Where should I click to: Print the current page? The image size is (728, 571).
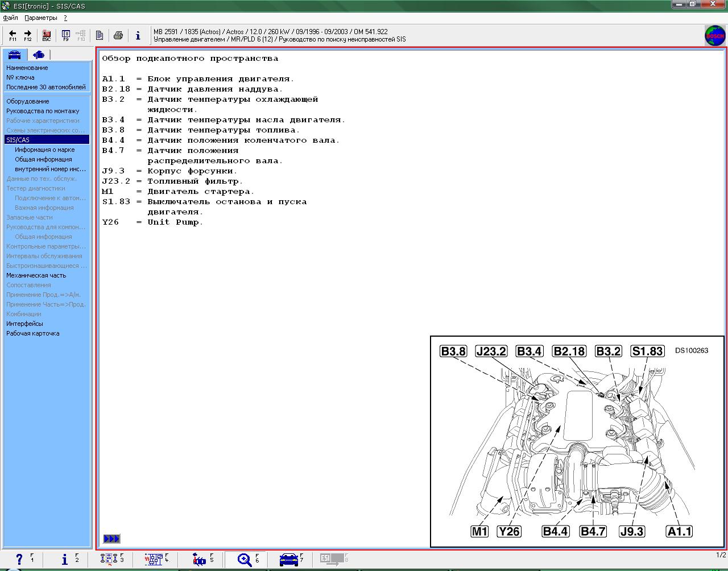118,35
